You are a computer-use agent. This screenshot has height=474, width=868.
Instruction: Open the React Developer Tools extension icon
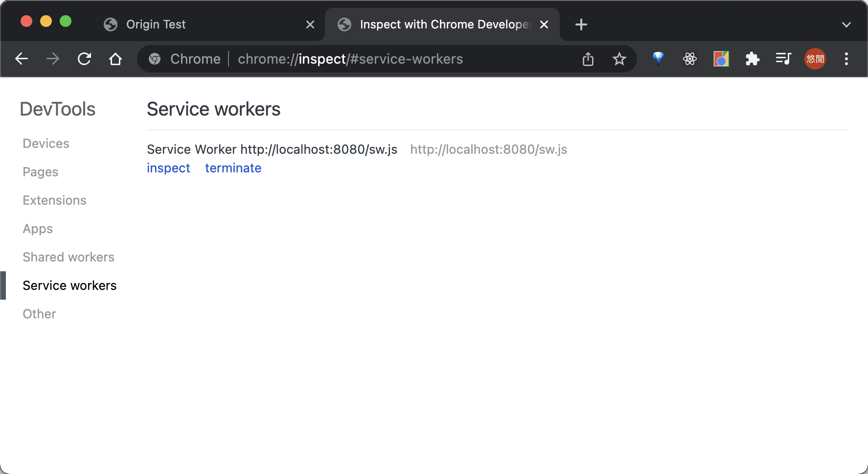coord(689,59)
